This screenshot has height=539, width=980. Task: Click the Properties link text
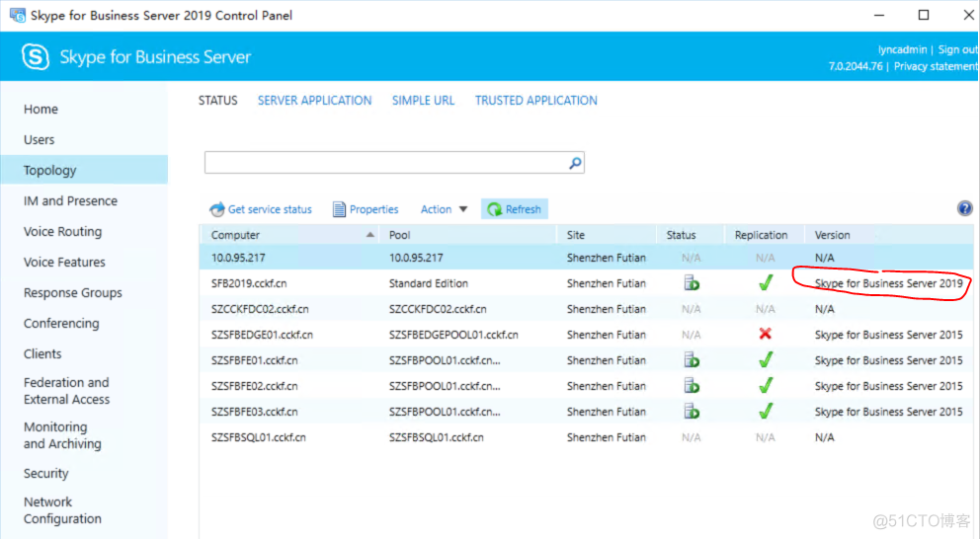(x=373, y=209)
